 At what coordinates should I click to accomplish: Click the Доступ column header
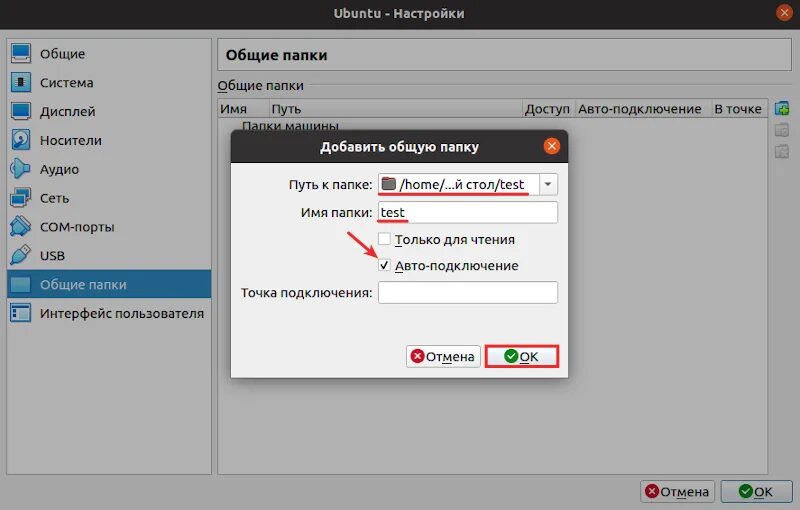click(x=549, y=109)
